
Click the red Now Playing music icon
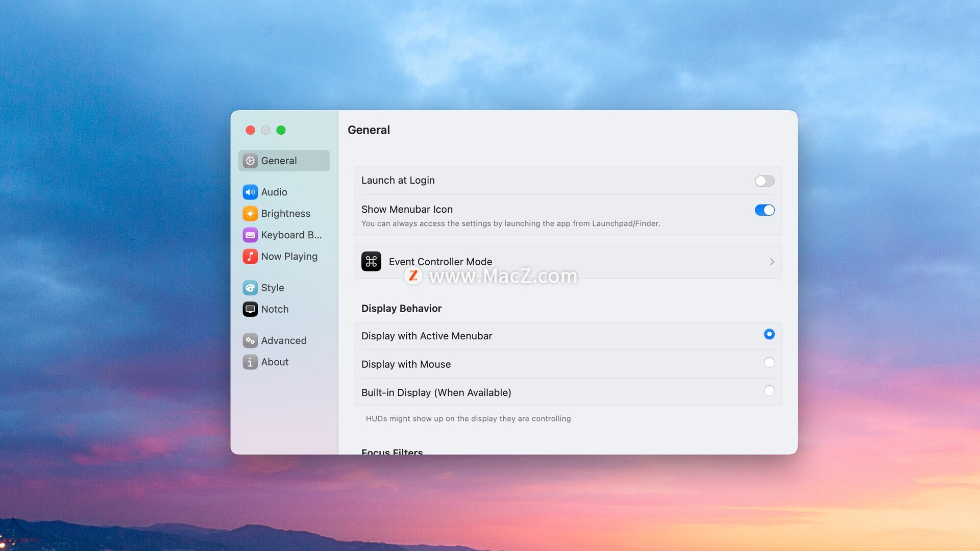(x=250, y=257)
